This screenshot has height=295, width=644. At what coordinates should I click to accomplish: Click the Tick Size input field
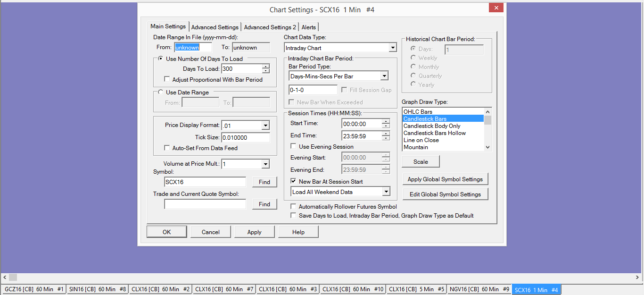pyautogui.click(x=245, y=137)
